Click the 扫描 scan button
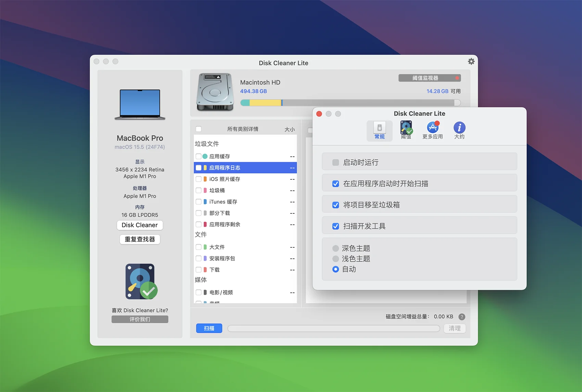582x392 pixels. (x=209, y=328)
